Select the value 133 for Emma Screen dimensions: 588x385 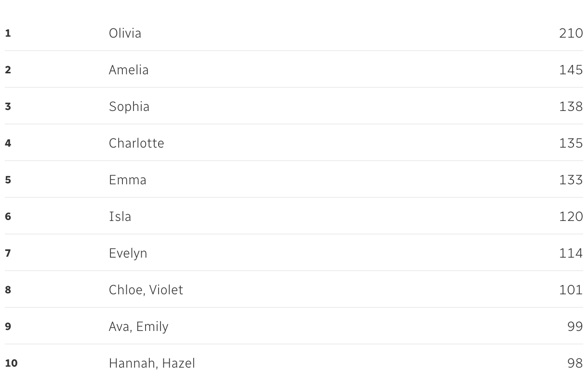point(571,180)
